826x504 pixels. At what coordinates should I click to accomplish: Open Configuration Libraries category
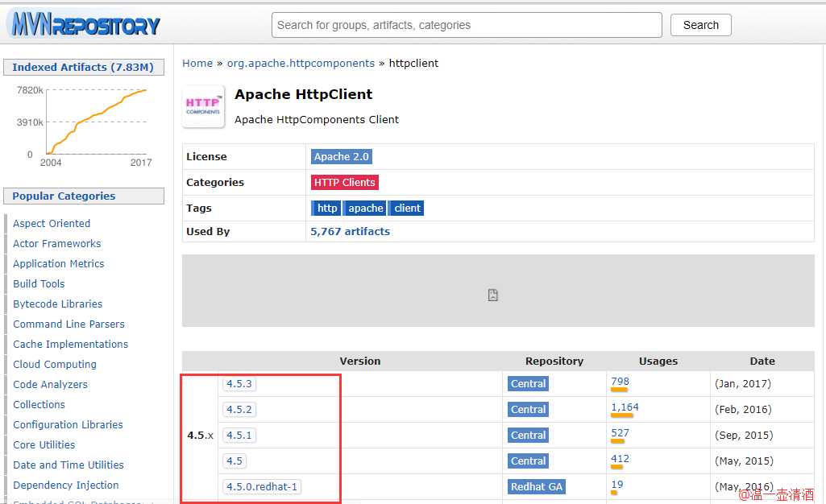coord(68,424)
